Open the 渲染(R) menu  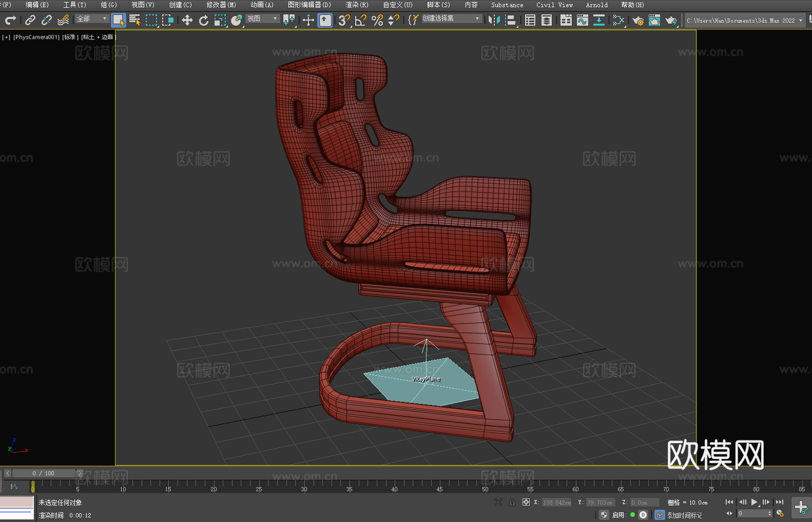pyautogui.click(x=357, y=5)
